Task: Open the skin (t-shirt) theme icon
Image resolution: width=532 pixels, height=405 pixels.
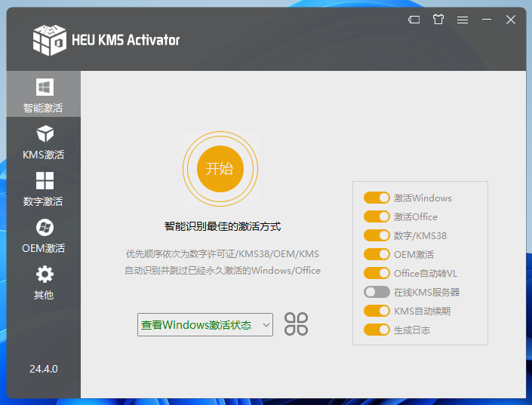Action: [438, 20]
